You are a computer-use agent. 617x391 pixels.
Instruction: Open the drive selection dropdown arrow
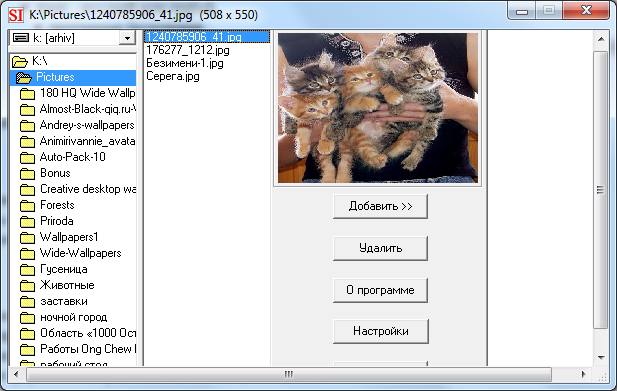click(127, 38)
